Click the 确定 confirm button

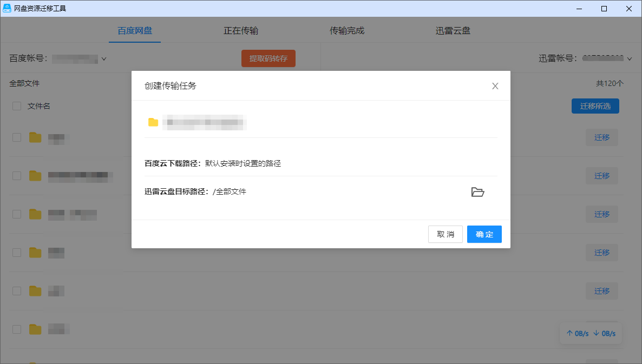tap(484, 234)
